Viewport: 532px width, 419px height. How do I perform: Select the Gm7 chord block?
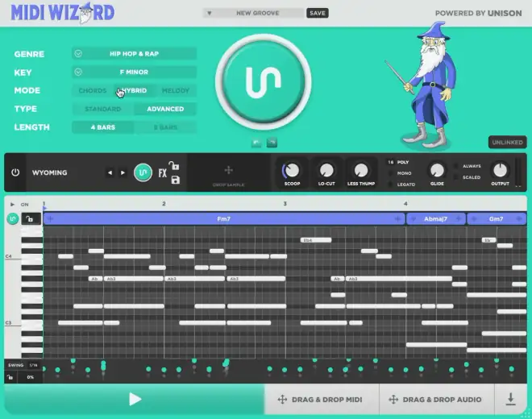pos(496,219)
